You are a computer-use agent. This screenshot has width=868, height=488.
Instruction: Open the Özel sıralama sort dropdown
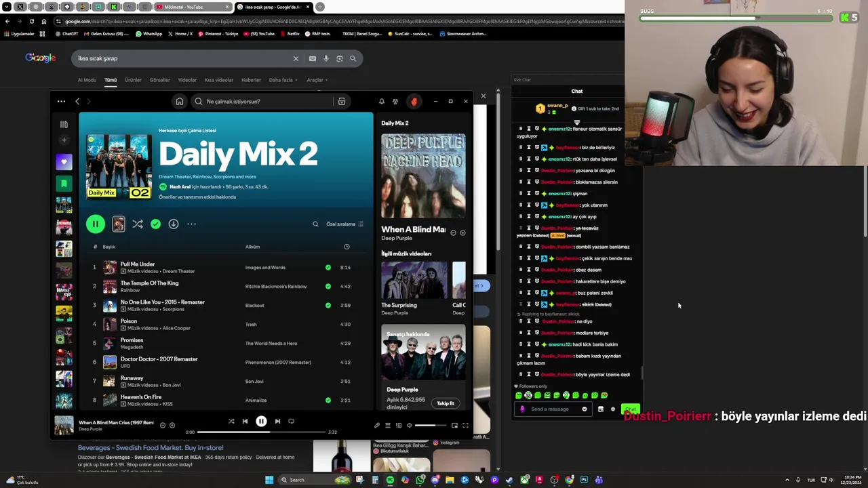(x=345, y=224)
